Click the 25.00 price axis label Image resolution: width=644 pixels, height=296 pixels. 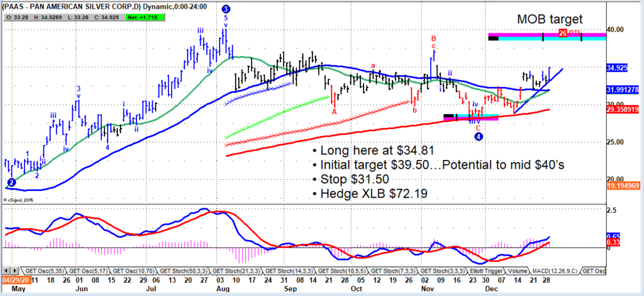[615, 142]
